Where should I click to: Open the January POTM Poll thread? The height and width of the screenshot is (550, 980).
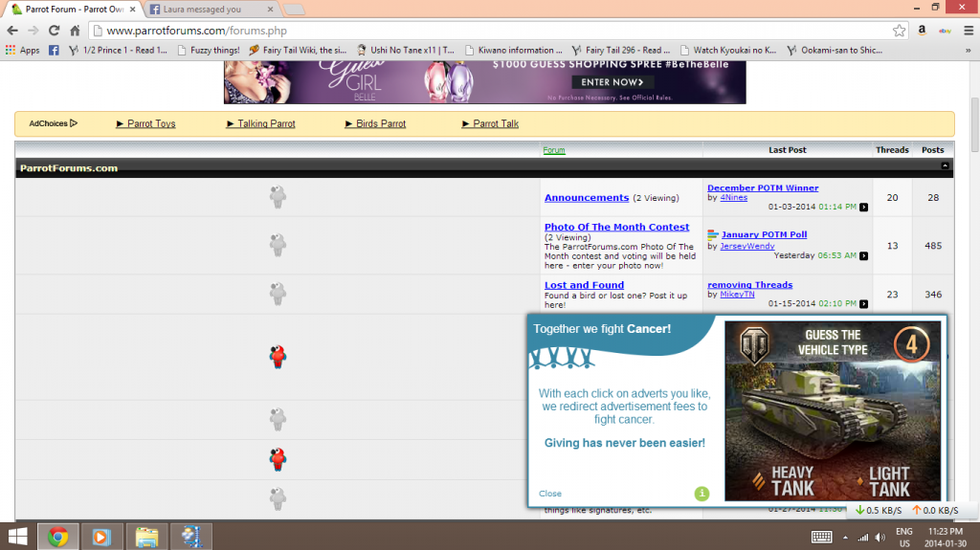click(x=764, y=234)
